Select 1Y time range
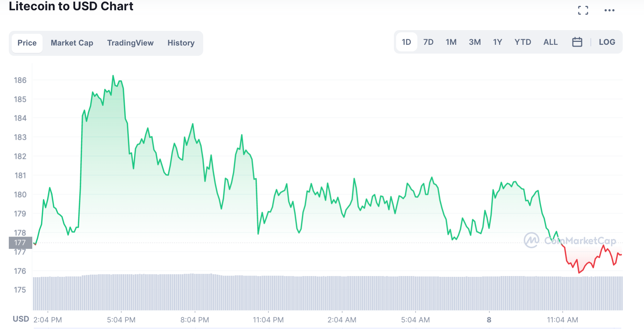The height and width of the screenshot is (329, 644). click(x=497, y=42)
